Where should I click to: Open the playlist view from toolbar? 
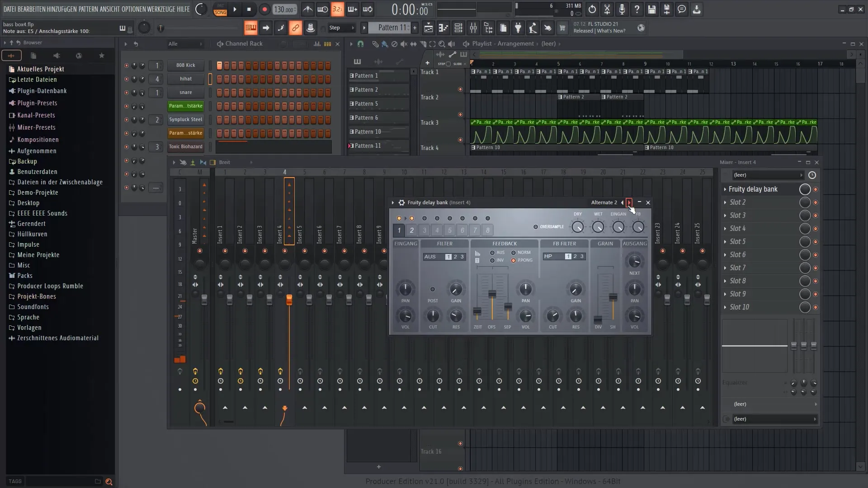point(428,28)
